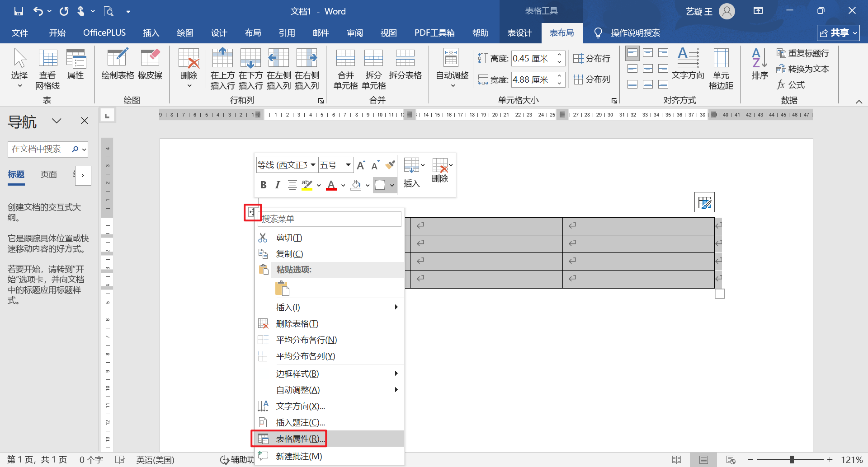
Task: Open the Select 选择 dropdown
Action: click(19, 86)
